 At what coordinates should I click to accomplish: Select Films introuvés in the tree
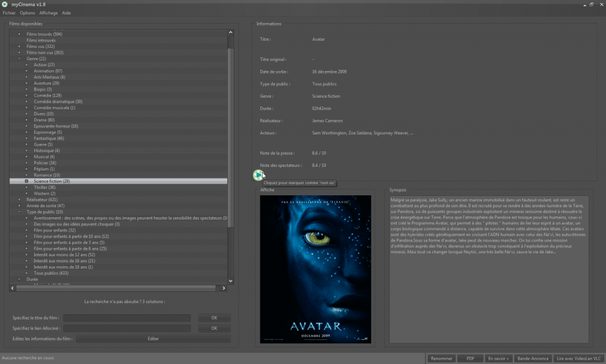click(41, 40)
